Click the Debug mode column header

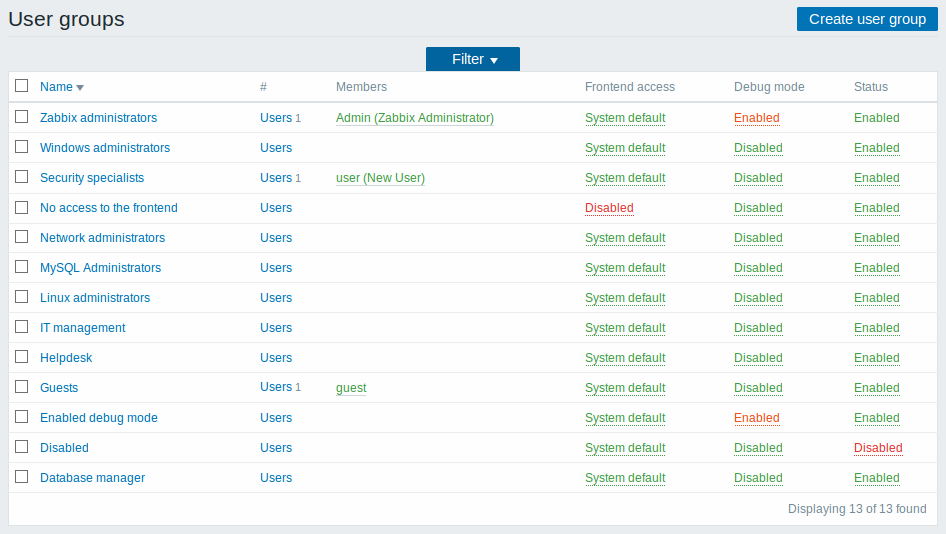click(769, 87)
